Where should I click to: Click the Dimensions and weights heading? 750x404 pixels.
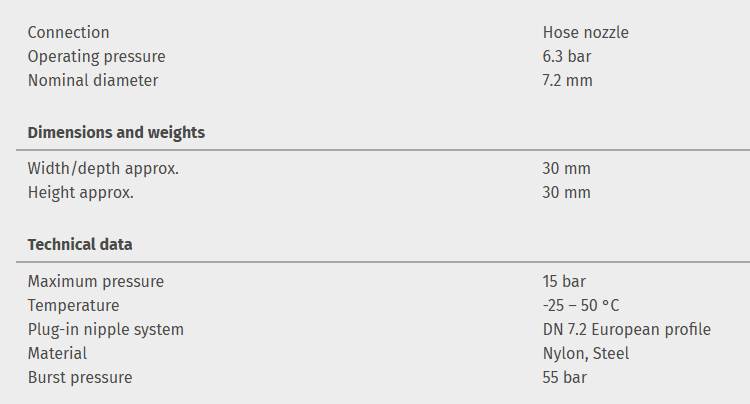coord(116,133)
